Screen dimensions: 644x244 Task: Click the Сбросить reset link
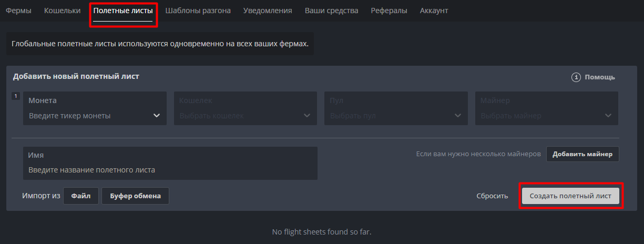492,196
